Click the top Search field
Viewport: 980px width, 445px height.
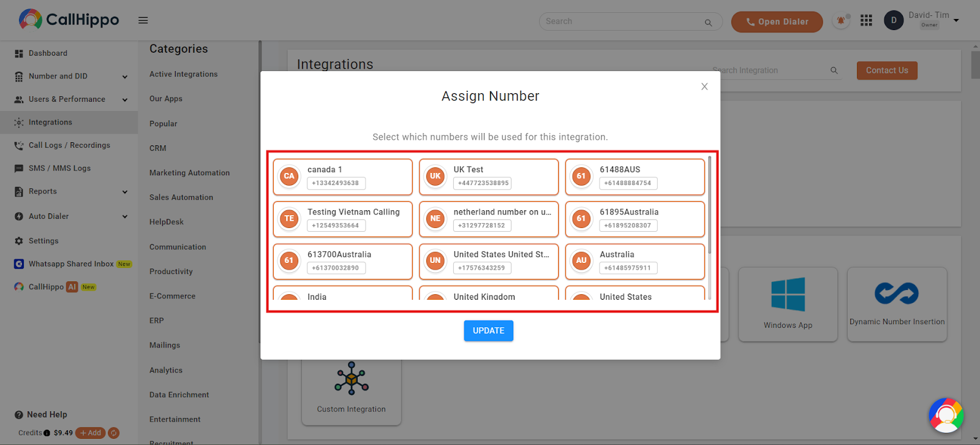tap(631, 21)
